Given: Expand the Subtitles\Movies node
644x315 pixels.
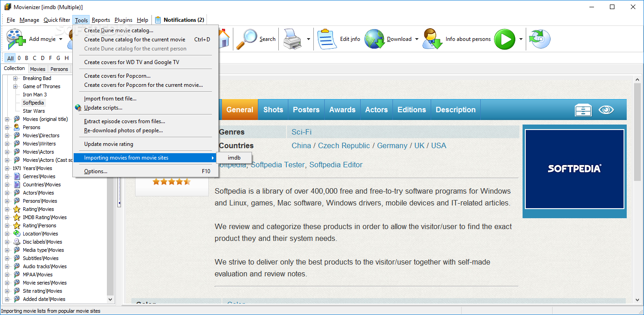Looking at the screenshot, I should pyautogui.click(x=7, y=258).
